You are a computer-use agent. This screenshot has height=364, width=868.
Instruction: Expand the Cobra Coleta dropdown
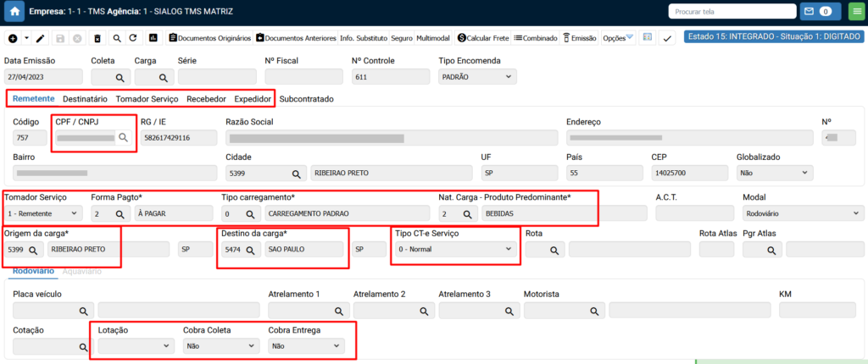pyautogui.click(x=220, y=346)
